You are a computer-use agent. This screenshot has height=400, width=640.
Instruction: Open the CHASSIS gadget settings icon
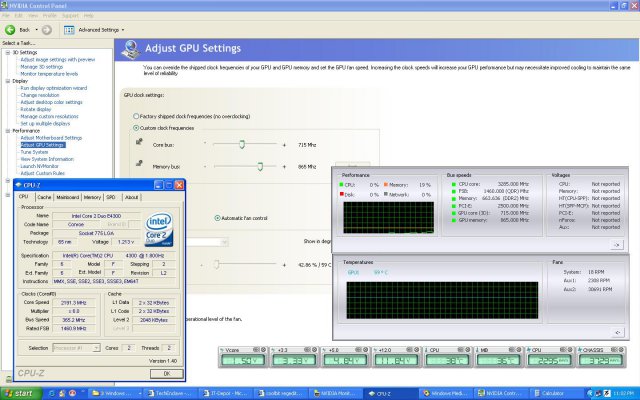tap(614, 350)
